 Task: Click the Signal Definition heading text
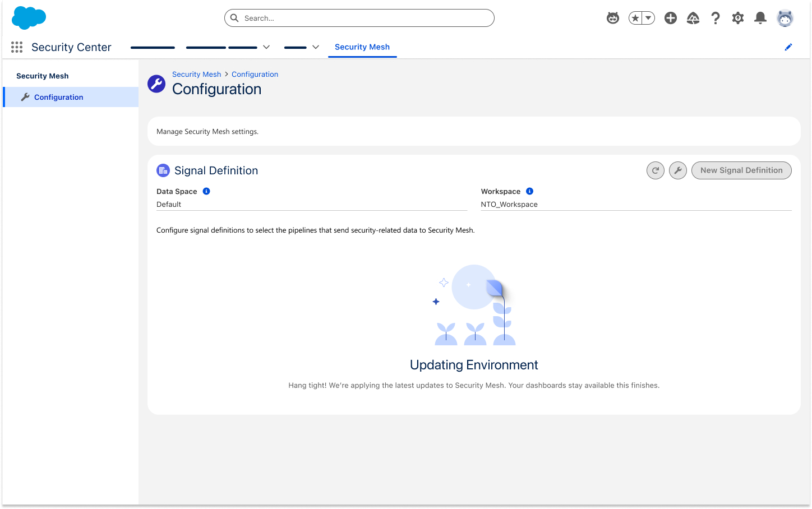click(216, 170)
